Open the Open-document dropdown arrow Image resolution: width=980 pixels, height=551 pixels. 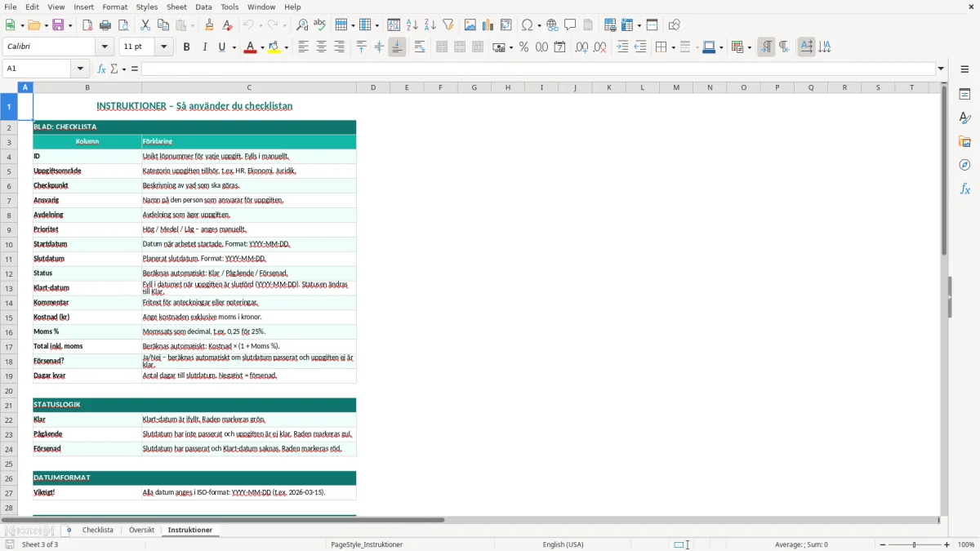click(x=46, y=25)
